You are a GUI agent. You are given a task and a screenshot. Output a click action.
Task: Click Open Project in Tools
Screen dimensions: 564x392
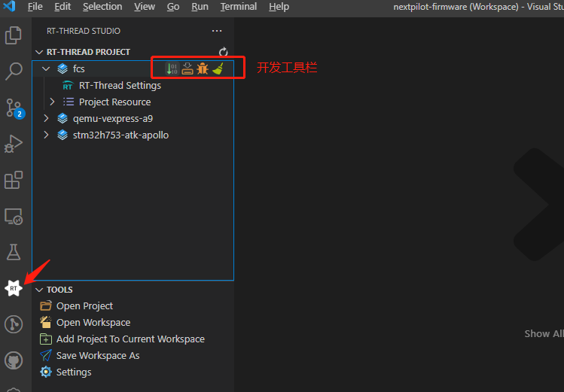tap(84, 306)
